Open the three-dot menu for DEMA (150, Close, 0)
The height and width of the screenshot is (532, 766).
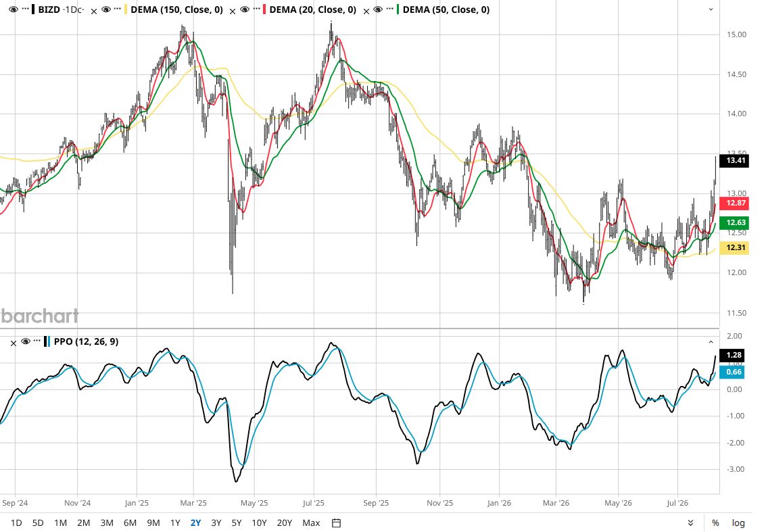click(x=118, y=9)
